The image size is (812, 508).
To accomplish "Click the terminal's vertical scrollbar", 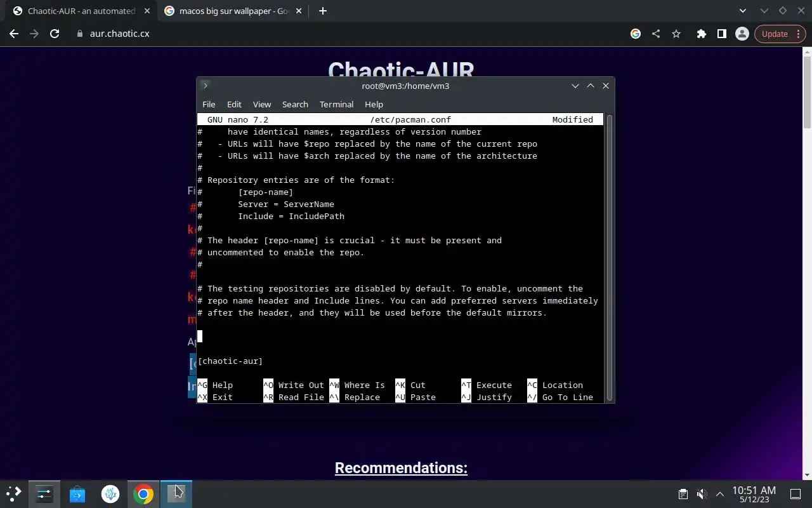I will tap(610, 257).
